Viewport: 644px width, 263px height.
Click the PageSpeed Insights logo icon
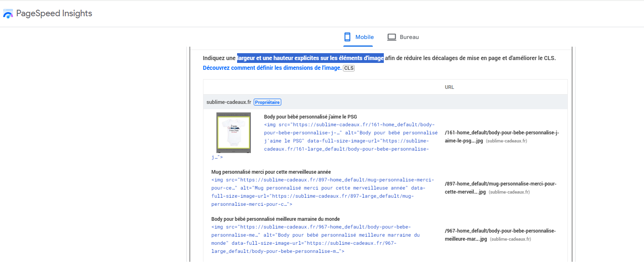point(8,14)
